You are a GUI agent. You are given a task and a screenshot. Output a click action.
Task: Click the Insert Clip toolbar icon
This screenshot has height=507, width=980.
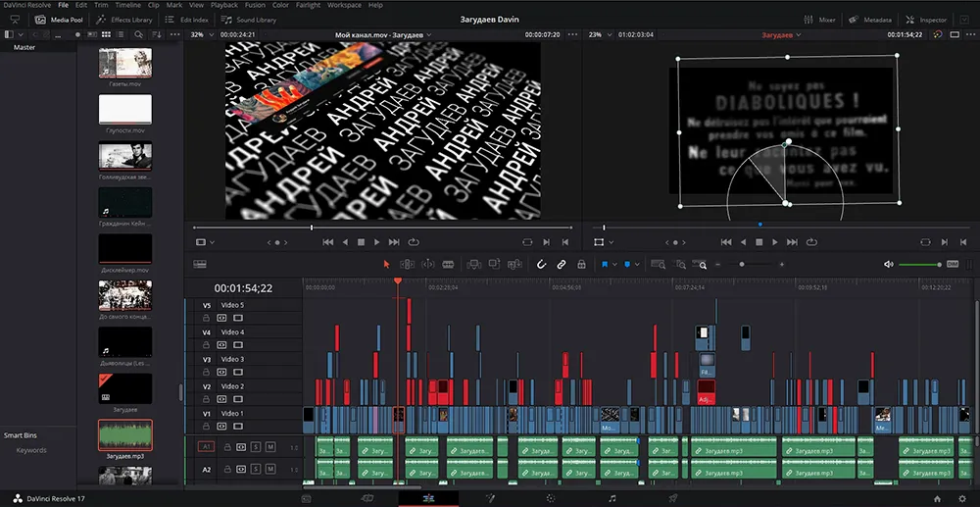pyautogui.click(x=473, y=265)
